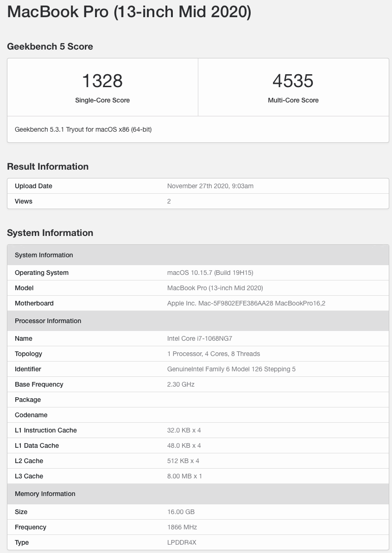Click the Single-Core Score label
Viewport: 392px width, 553px height.
102,100
